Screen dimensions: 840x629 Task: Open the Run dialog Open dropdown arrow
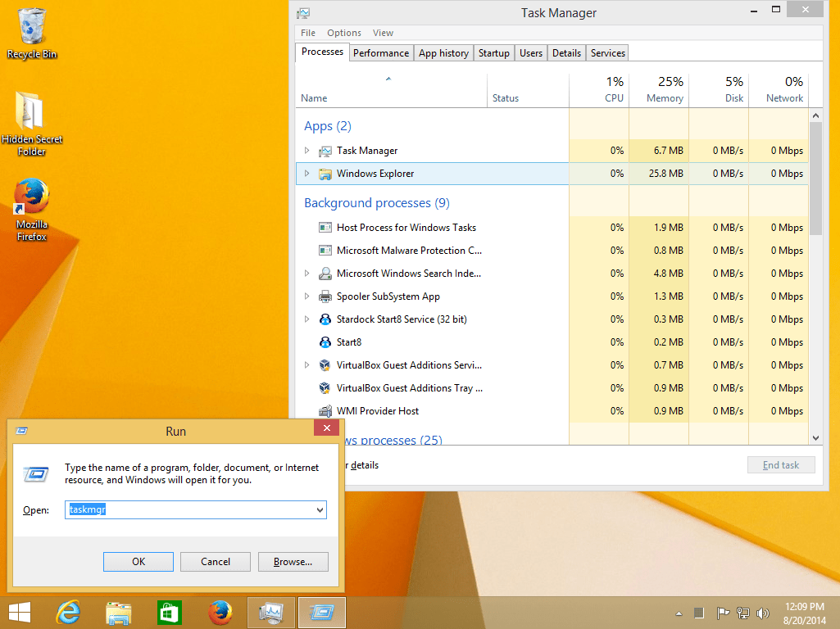tap(320, 510)
